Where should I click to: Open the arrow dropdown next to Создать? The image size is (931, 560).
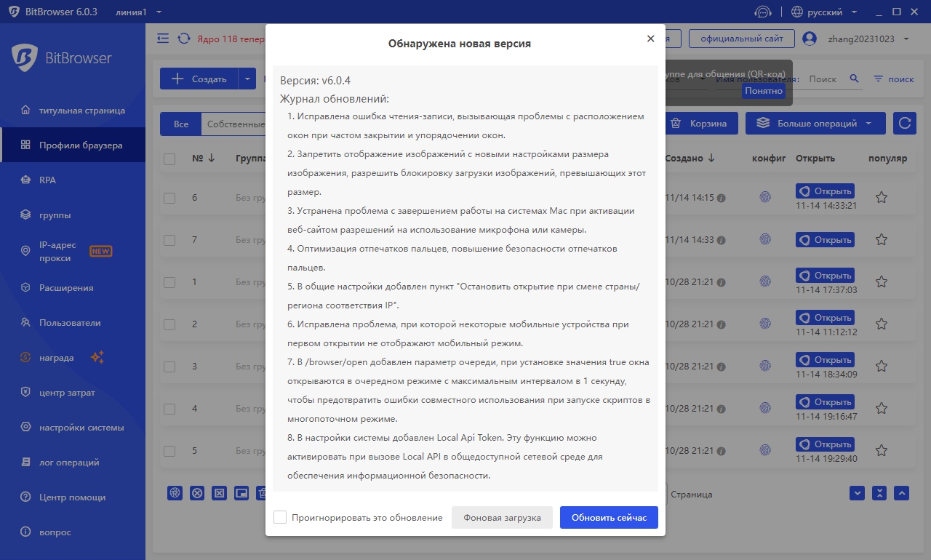tap(247, 79)
